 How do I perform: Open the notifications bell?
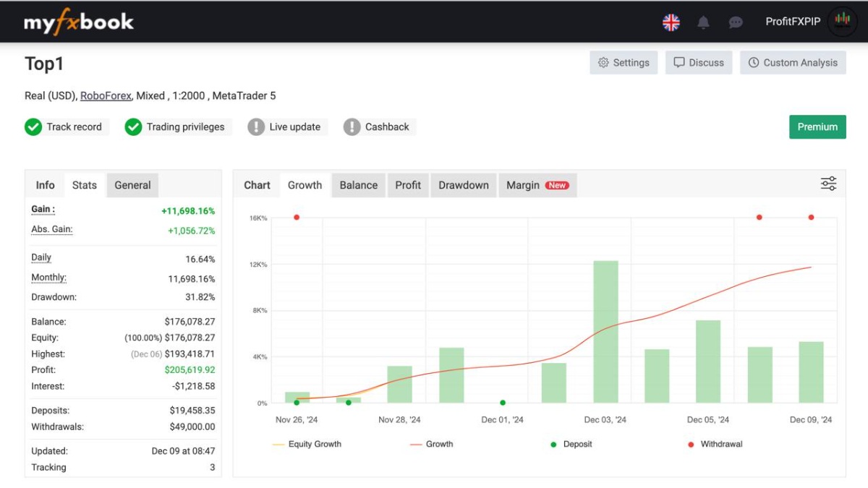coord(703,22)
